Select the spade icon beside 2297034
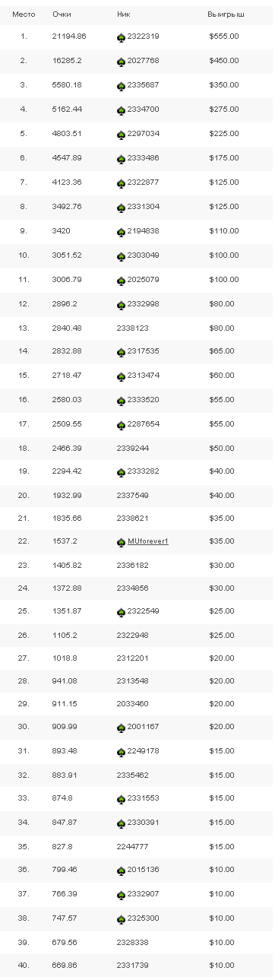 coord(122,135)
